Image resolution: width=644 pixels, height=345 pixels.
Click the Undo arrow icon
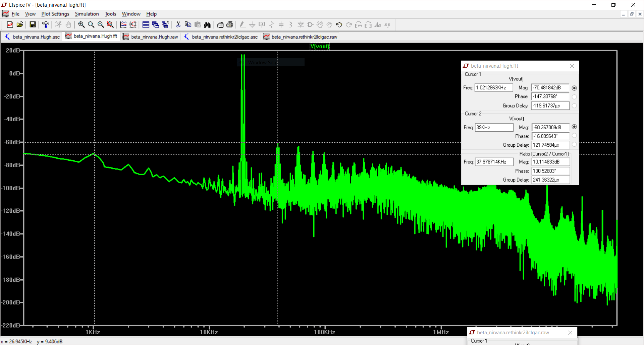(x=339, y=24)
